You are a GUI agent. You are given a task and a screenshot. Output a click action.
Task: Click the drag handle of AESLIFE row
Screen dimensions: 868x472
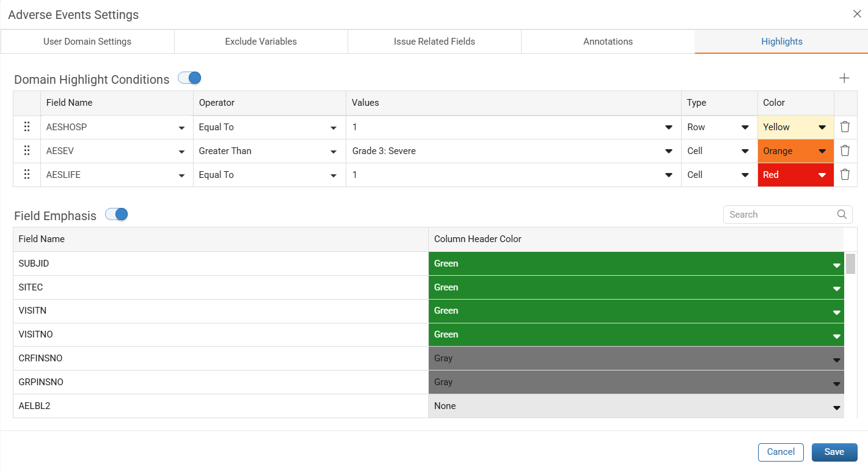click(27, 175)
